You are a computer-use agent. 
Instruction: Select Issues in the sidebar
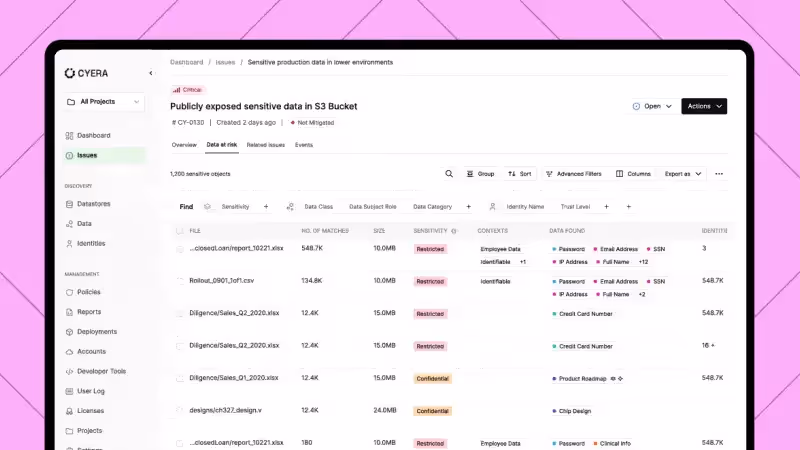point(104,156)
